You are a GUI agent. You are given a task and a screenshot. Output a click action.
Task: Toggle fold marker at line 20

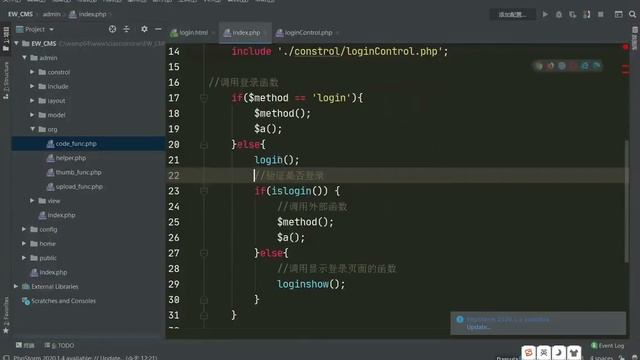(204, 144)
